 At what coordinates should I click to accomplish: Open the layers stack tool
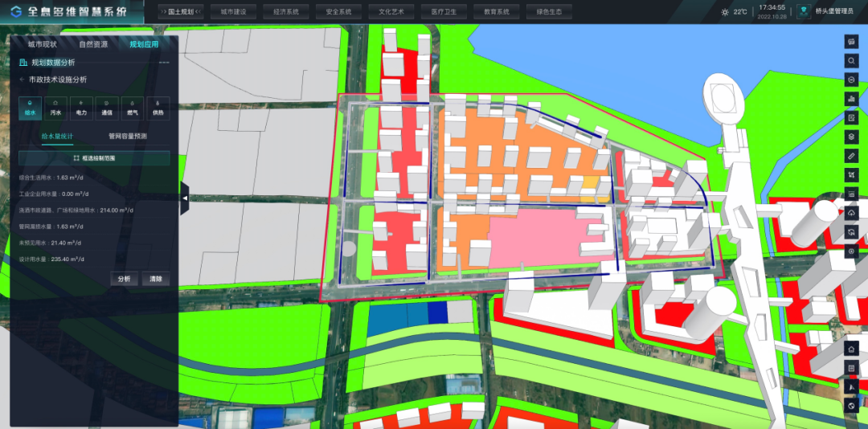[x=851, y=137]
